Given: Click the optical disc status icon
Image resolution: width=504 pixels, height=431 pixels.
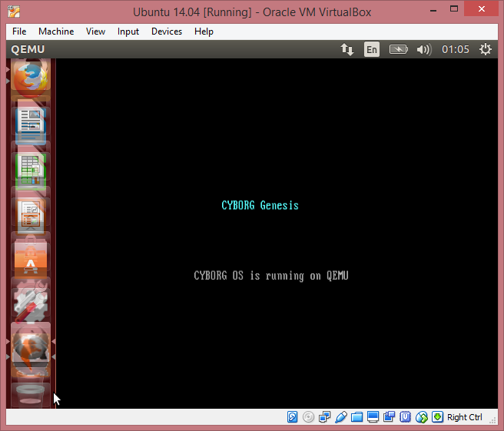Looking at the screenshot, I should 308,417.
